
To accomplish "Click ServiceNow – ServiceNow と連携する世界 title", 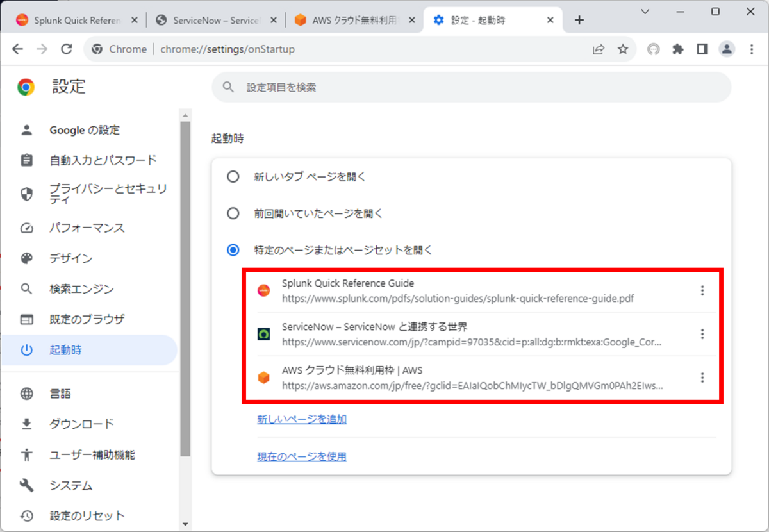I will (x=375, y=327).
